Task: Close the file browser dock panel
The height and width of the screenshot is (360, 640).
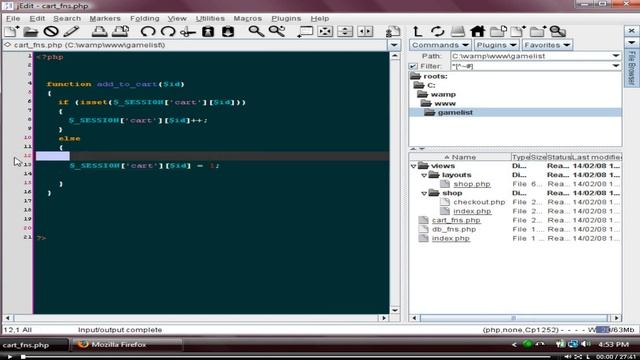Action: (x=631, y=31)
